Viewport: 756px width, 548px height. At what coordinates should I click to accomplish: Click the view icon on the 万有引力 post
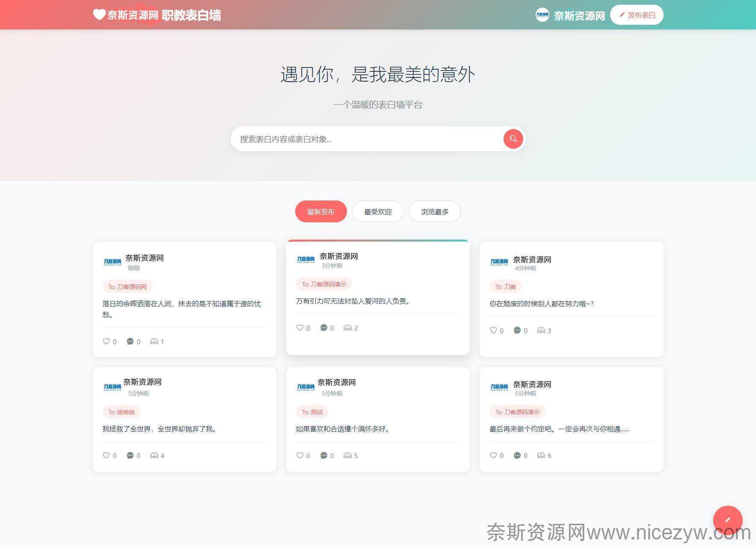point(347,327)
